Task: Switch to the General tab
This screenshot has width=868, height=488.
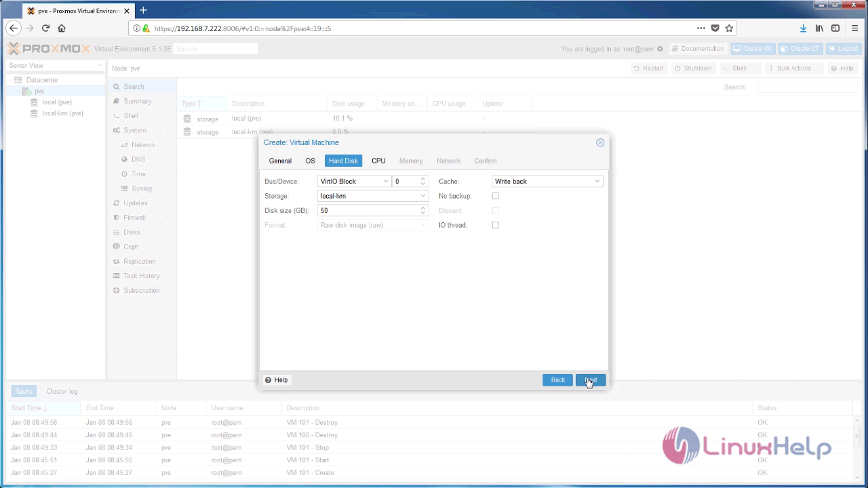Action: point(280,161)
